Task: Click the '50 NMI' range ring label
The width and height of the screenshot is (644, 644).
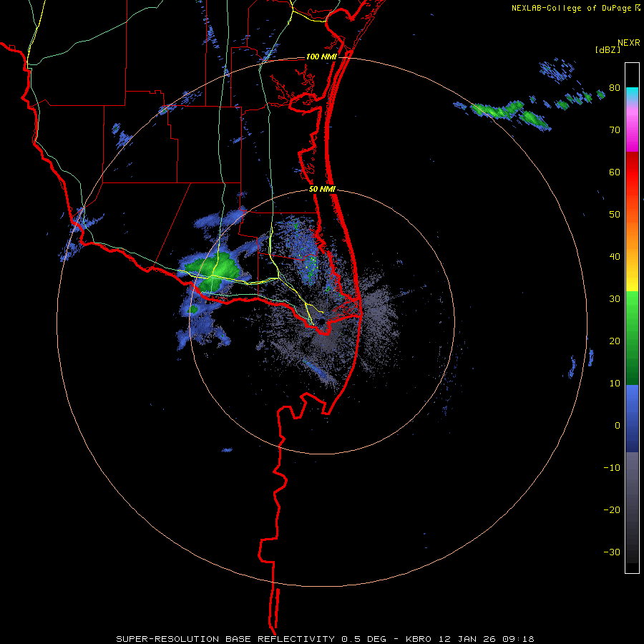Action: 323,190
